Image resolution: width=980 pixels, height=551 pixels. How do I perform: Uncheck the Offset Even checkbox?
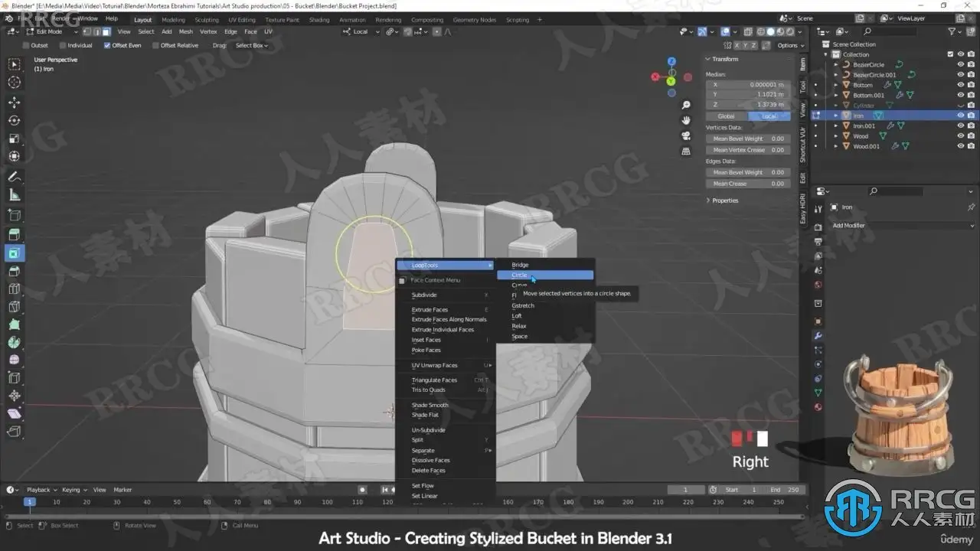[107, 45]
